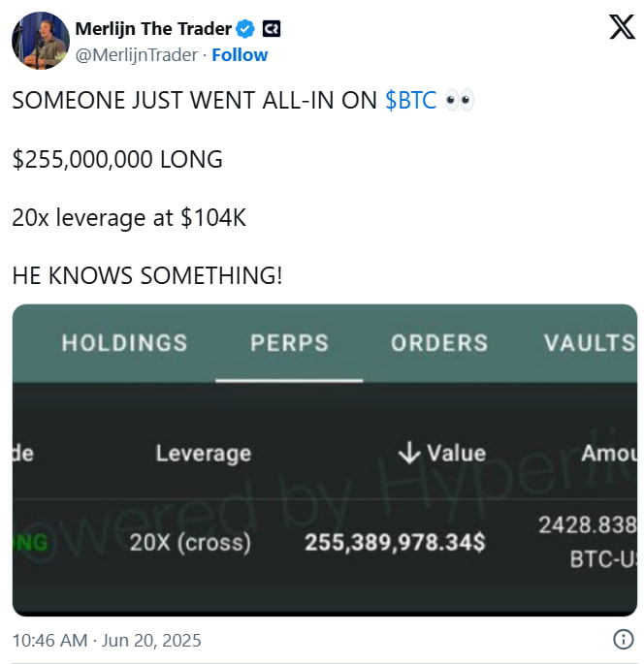
Task: Open the @MerlijnTrader handle link
Action: point(136,54)
